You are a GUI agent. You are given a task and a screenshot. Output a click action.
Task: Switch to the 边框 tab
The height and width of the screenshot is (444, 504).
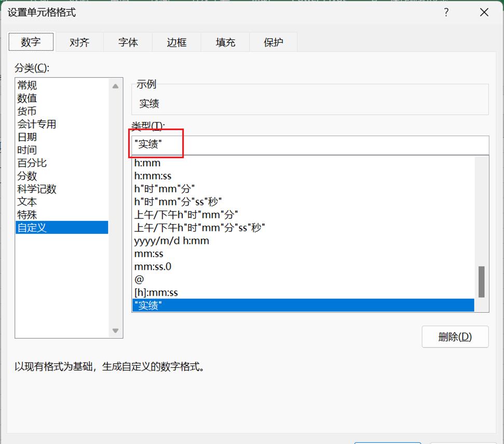176,42
